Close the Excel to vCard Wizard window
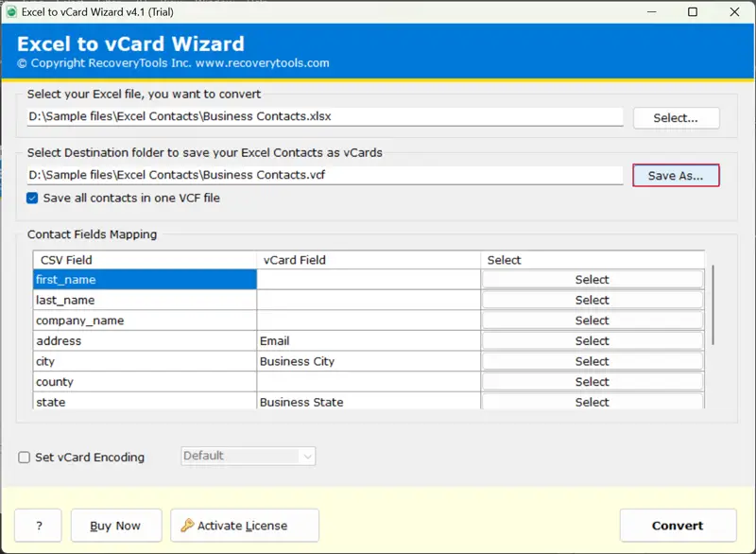 coord(735,12)
